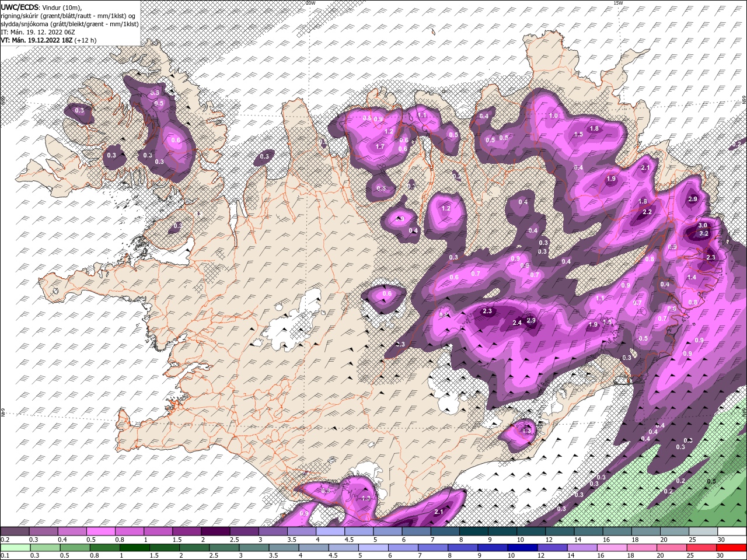Click the 4 gray-blue rain legend swatch
Screen dimensions: 747x560
[315, 548]
